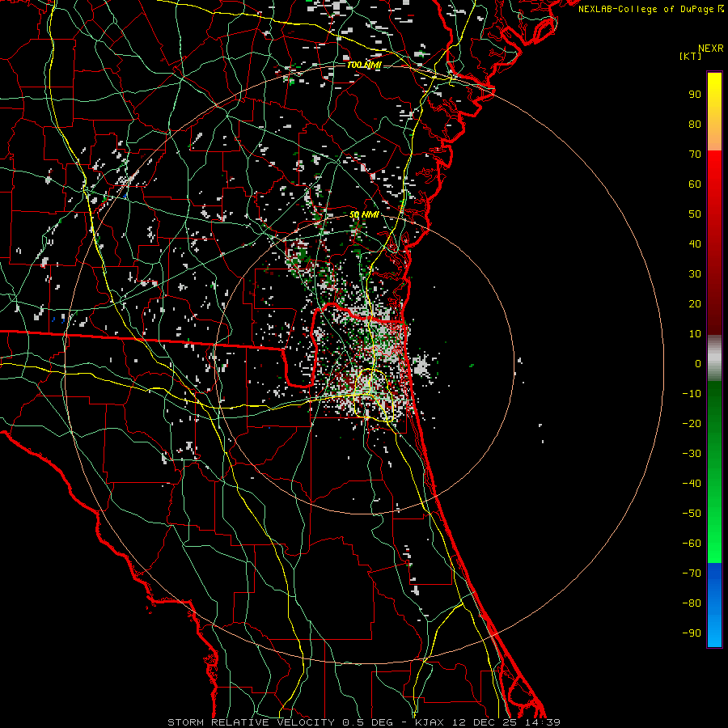728x728 pixels.
Task: Click the -40 scale label
Action: coord(692,484)
